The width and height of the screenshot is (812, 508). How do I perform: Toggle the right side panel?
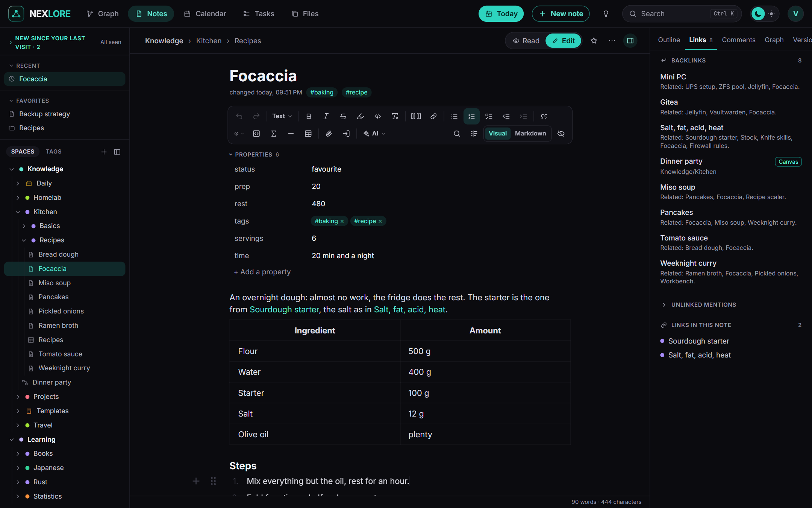[630, 41]
